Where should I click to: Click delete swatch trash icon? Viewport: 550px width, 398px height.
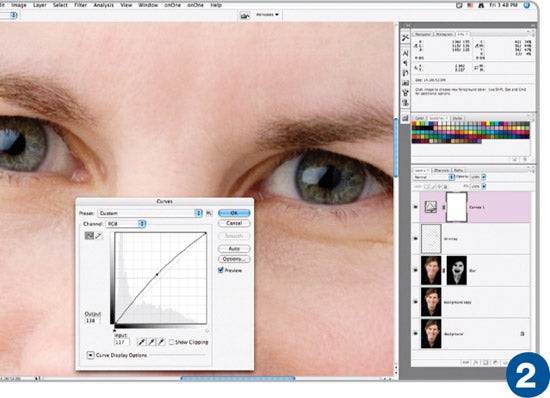coord(525,159)
